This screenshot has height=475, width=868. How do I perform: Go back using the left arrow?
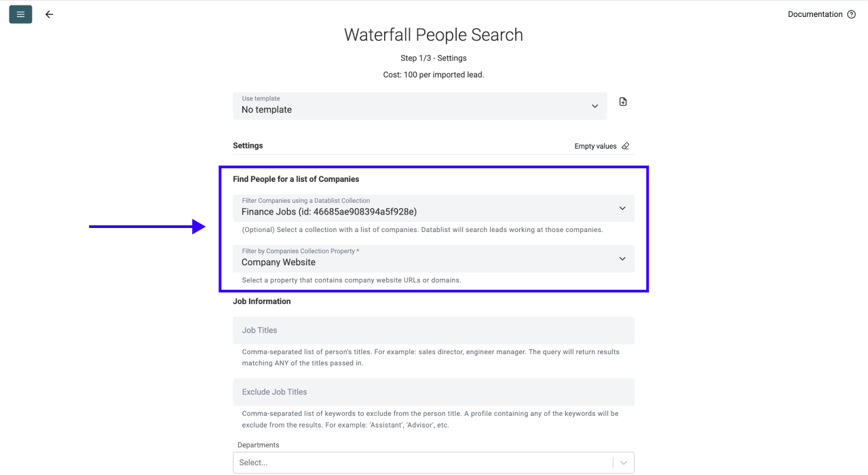pyautogui.click(x=49, y=14)
